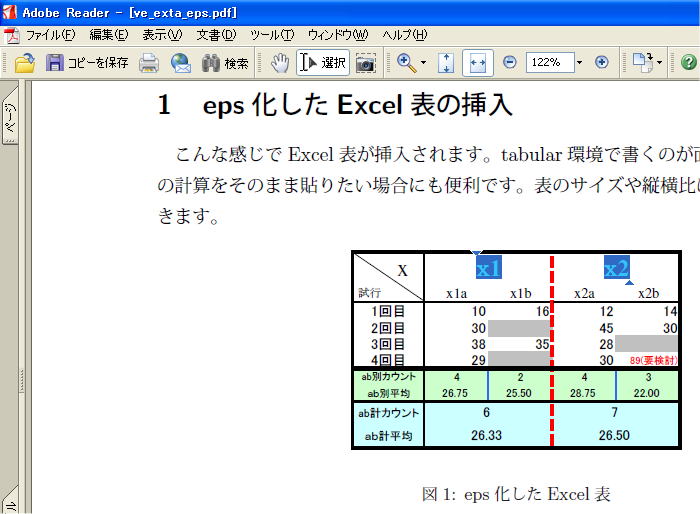Click the navigation pane splitter handle
The image size is (700, 514).
[x=22, y=380]
